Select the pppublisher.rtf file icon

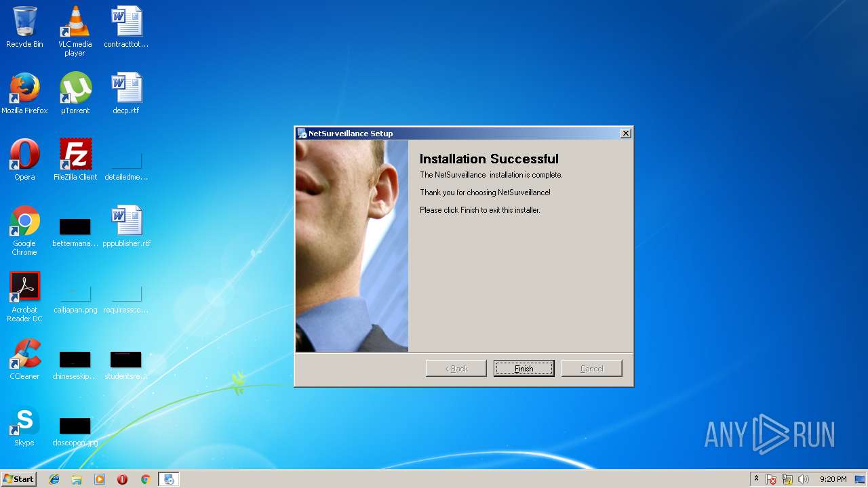click(x=126, y=226)
